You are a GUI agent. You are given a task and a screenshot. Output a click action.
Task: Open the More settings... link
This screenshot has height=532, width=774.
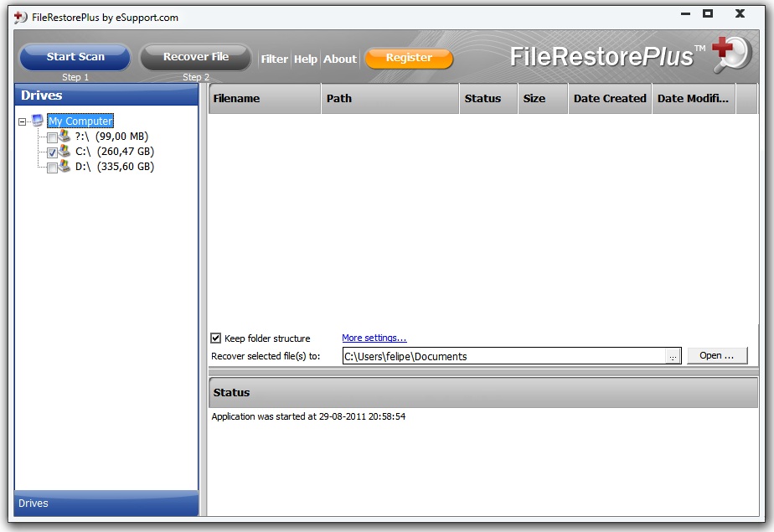click(374, 338)
